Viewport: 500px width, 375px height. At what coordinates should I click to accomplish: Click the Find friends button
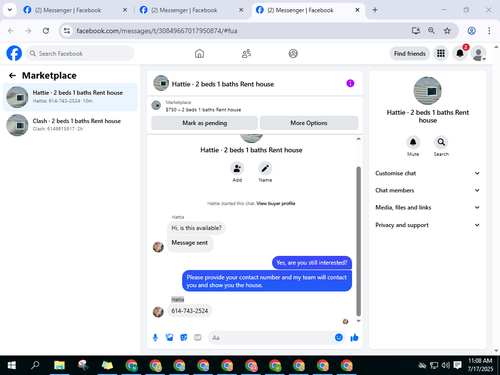[x=410, y=53]
